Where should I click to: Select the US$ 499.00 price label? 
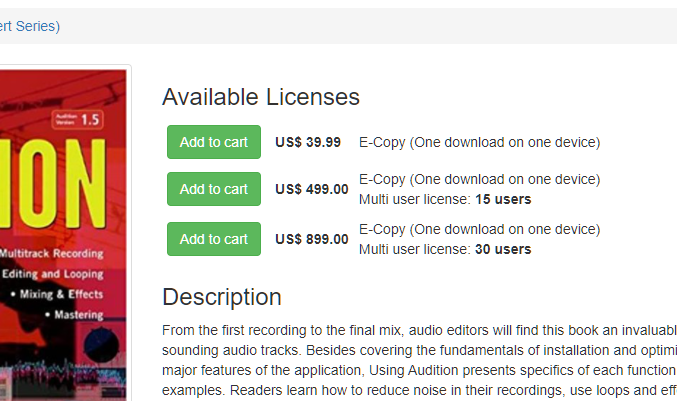(x=312, y=189)
